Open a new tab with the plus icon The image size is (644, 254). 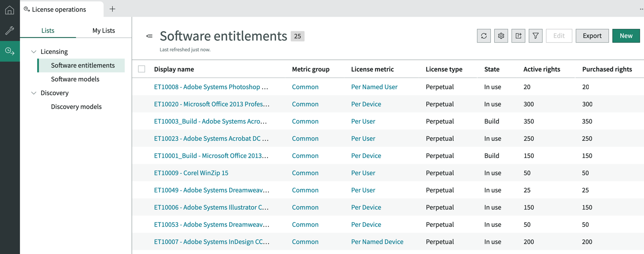pyautogui.click(x=113, y=9)
